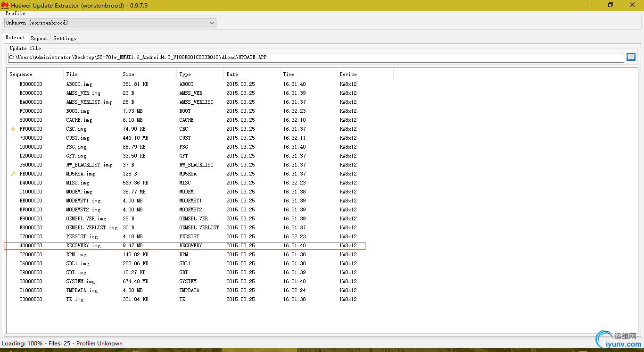Click the 9.47 MB size cell

(132, 245)
